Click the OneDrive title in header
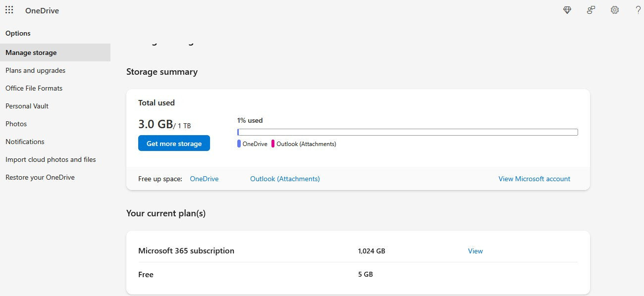The height and width of the screenshot is (296, 644). point(42,10)
